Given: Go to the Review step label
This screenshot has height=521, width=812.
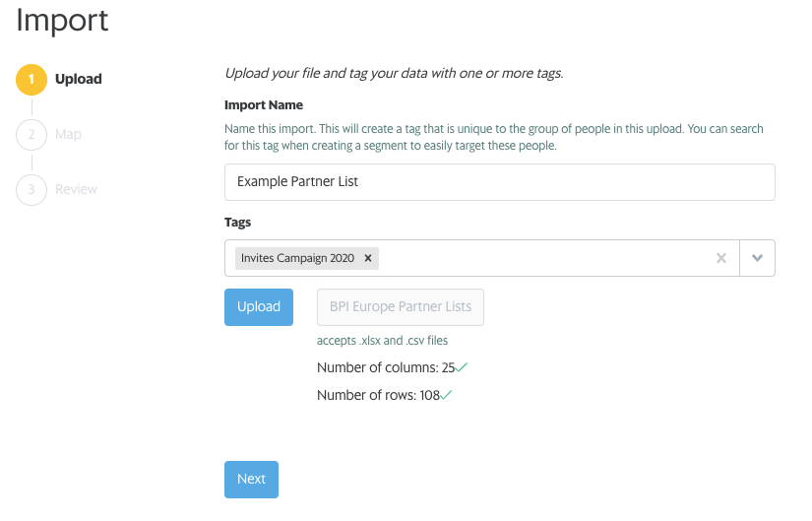Looking at the screenshot, I should pos(76,189).
